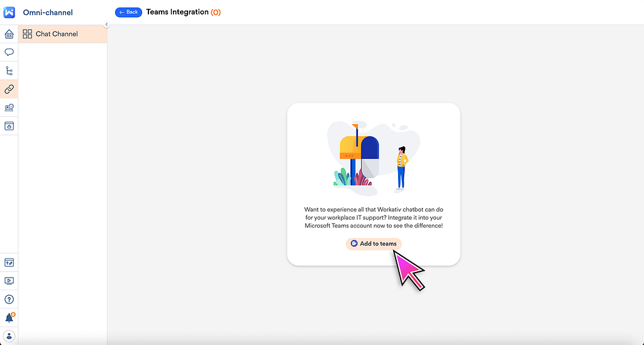
Task: Open the FAQ window sidebar icon
Action: [x=9, y=263]
